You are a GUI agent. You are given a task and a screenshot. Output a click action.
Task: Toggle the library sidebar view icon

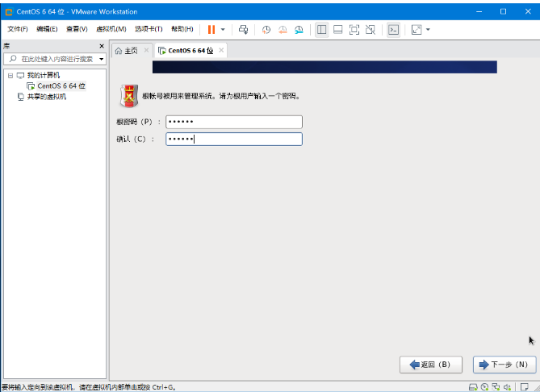point(321,30)
